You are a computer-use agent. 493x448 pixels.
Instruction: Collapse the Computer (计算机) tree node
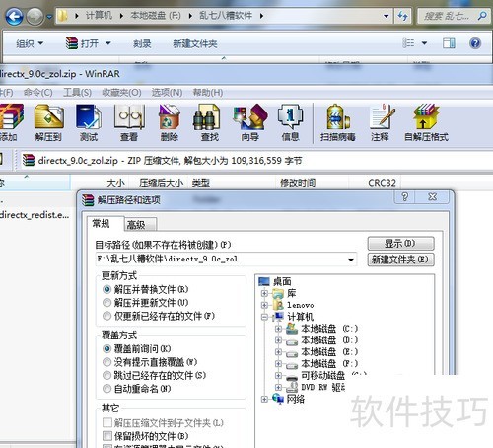pyautogui.click(x=264, y=317)
